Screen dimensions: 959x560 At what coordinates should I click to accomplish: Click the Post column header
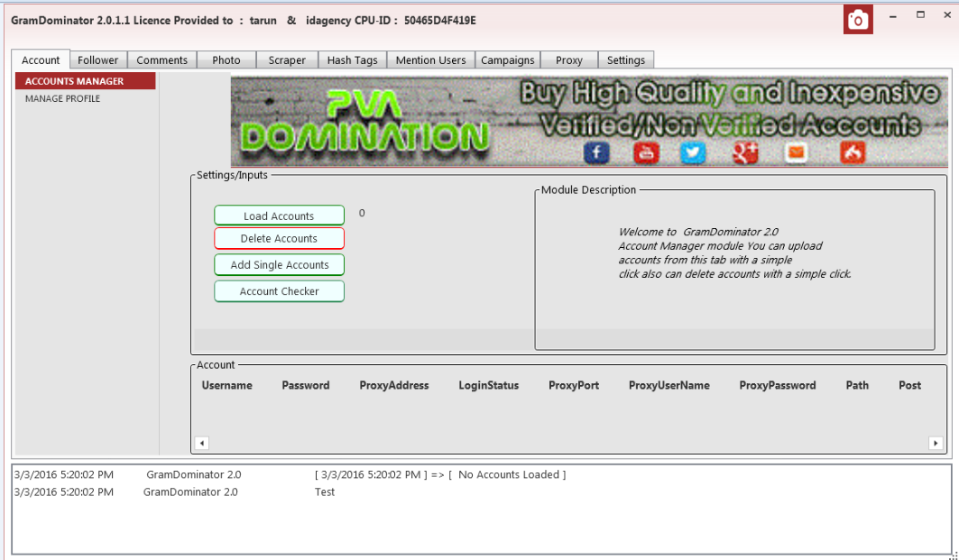909,385
